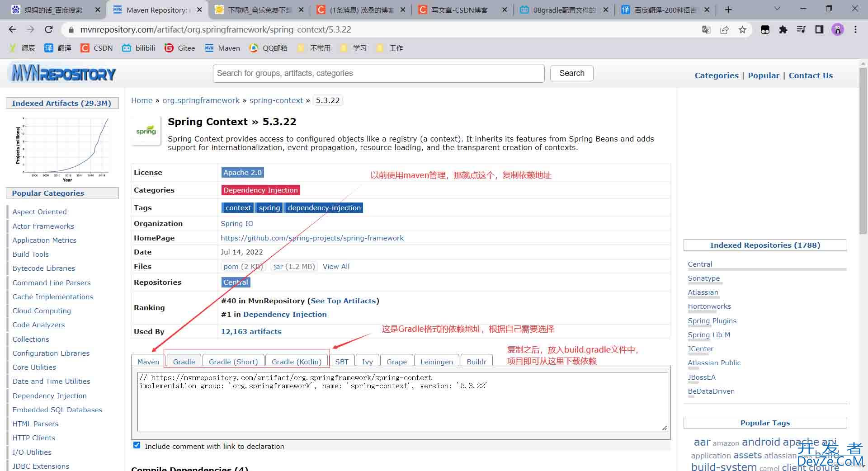Select the Gradle tab
Image resolution: width=868 pixels, height=471 pixels.
184,361
